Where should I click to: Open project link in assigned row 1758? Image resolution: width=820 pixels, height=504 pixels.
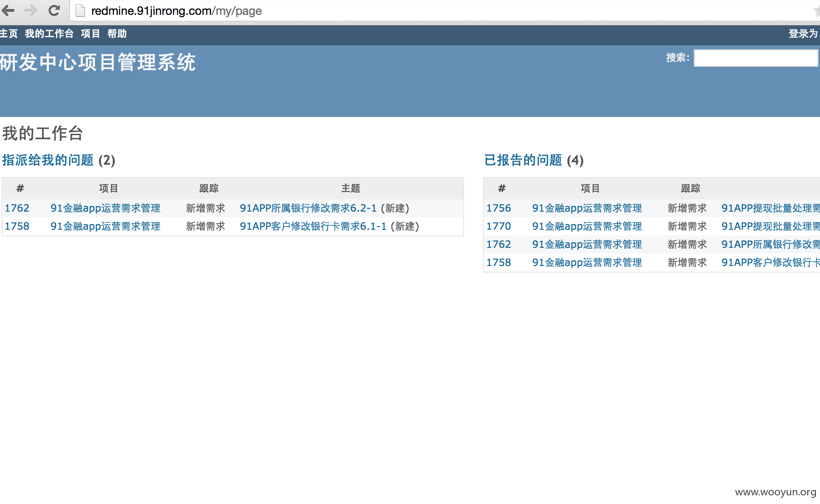coord(105,226)
